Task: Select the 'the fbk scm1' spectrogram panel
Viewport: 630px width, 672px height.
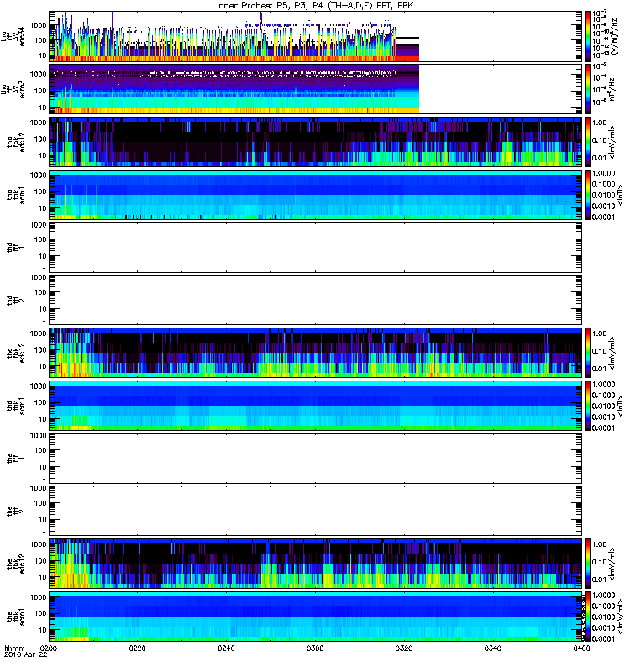Action: coord(316,617)
